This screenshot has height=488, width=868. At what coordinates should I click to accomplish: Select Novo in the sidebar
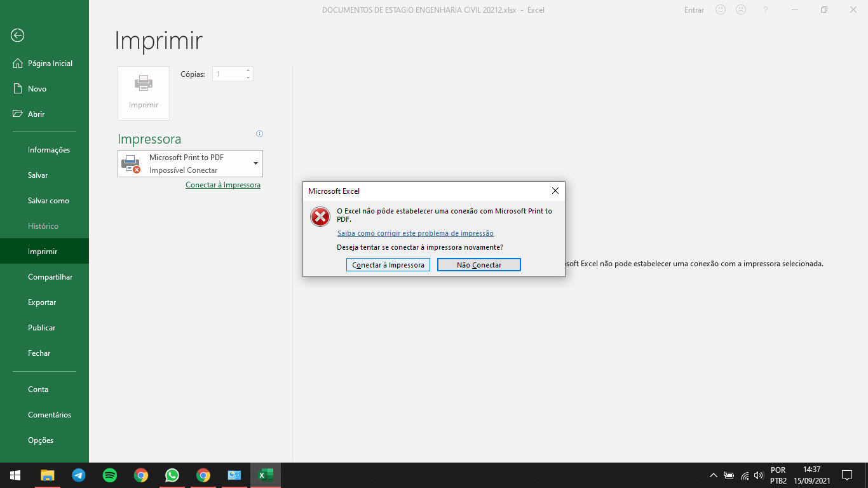[x=44, y=89]
